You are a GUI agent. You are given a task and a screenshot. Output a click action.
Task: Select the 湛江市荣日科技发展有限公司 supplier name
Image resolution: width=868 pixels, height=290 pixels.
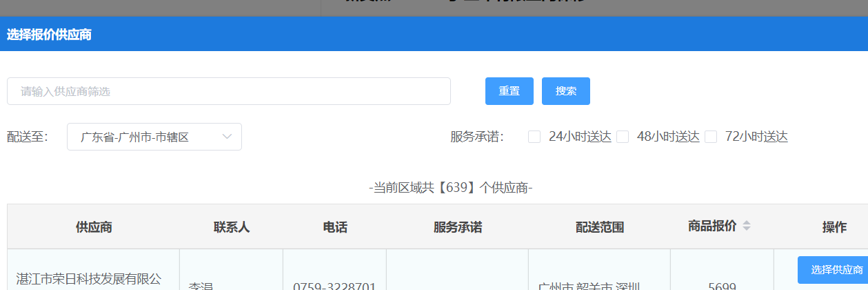[x=89, y=279]
